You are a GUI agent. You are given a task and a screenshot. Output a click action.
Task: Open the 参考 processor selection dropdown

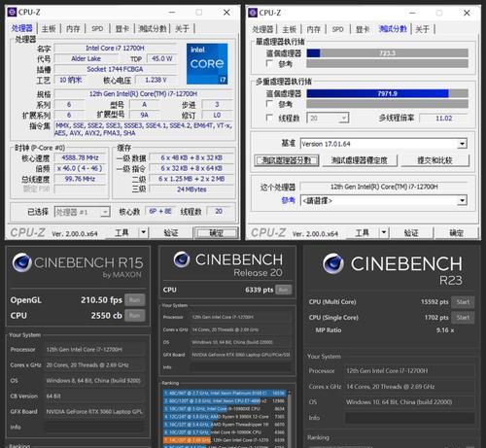pyautogui.click(x=384, y=201)
